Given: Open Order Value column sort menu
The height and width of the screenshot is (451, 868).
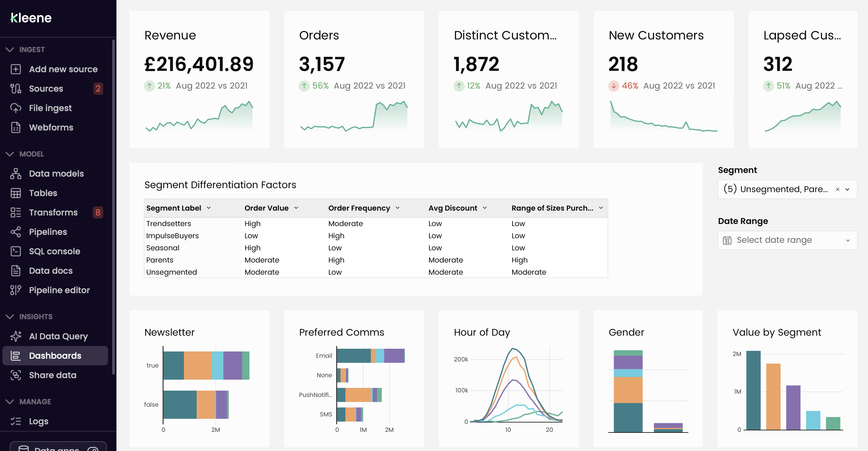Looking at the screenshot, I should 296,208.
